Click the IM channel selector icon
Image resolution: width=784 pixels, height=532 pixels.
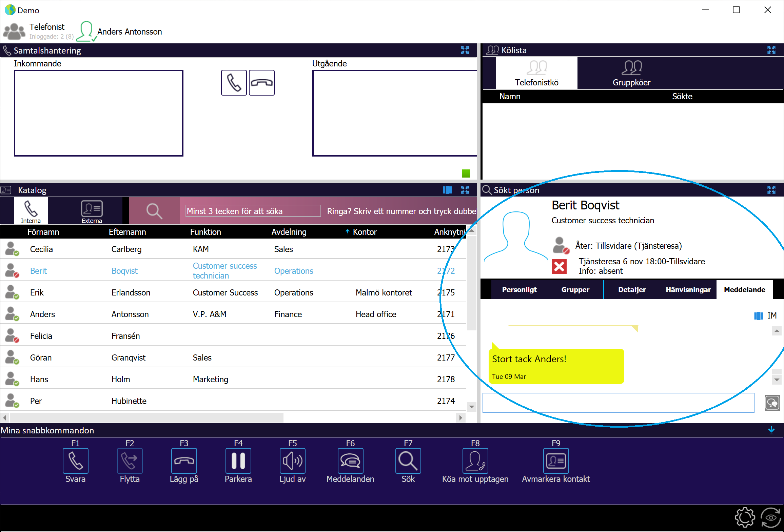[x=758, y=316]
